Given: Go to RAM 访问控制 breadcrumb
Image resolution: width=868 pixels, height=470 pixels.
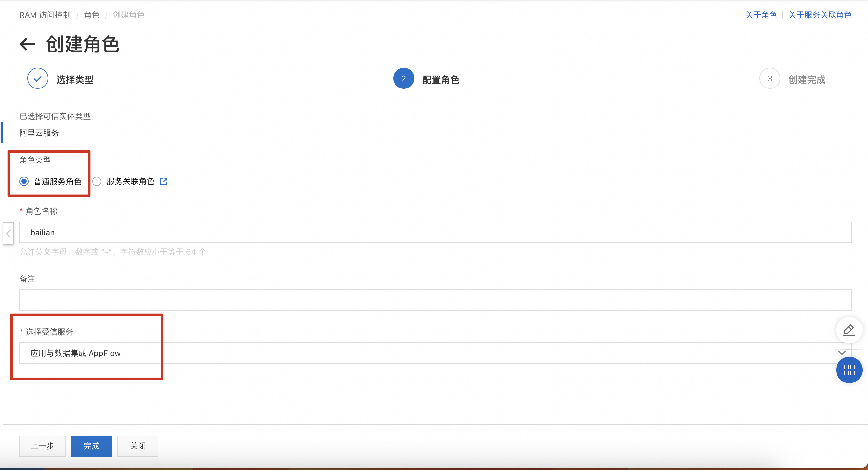Looking at the screenshot, I should [45, 15].
